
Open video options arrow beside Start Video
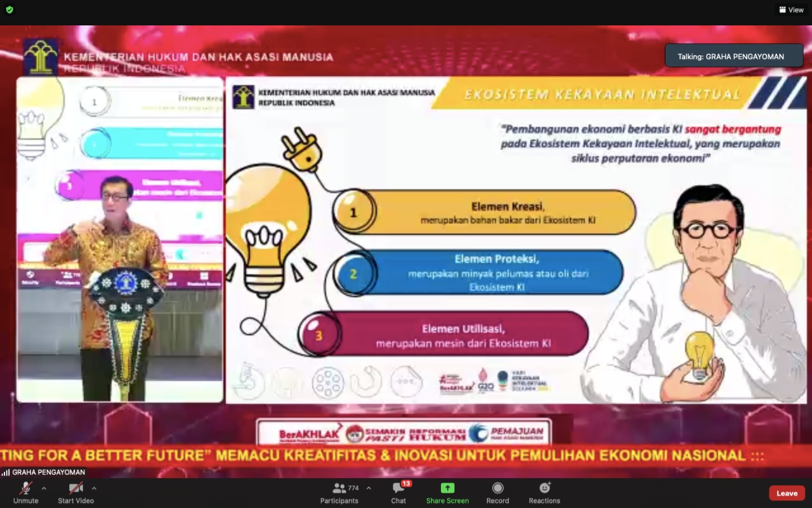[x=94, y=488]
